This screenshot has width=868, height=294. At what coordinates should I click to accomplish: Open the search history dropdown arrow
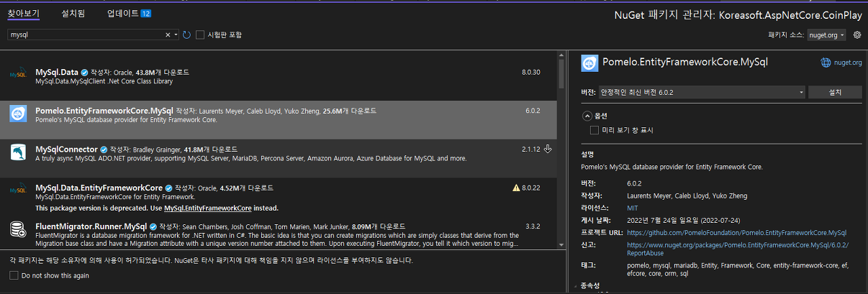tap(176, 35)
